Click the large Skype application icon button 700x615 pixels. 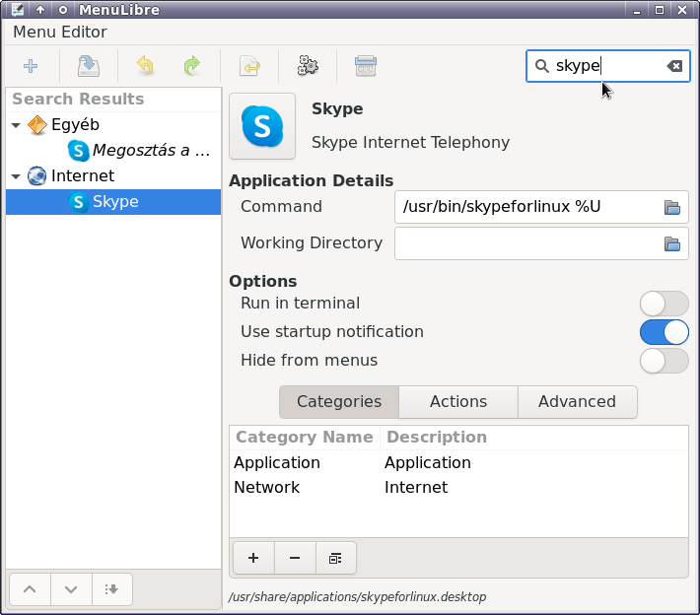click(x=262, y=126)
